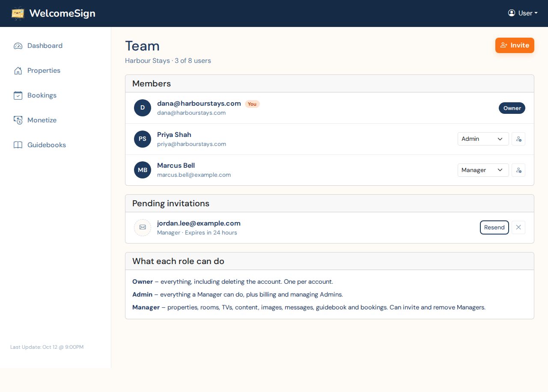The height and width of the screenshot is (392, 548).
Task: Click the 'Harbour Stays · 3 of 8 users' subtitle
Action: pyautogui.click(x=168, y=61)
